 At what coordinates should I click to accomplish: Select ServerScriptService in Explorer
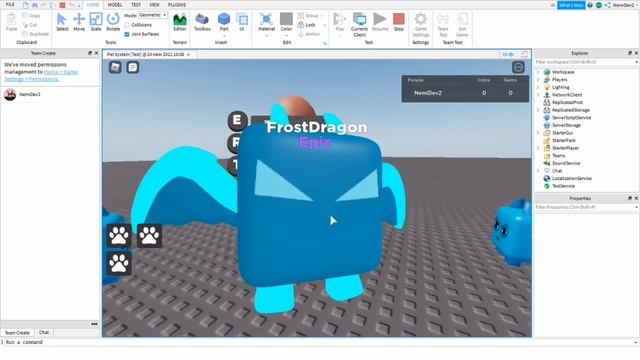pyautogui.click(x=571, y=118)
